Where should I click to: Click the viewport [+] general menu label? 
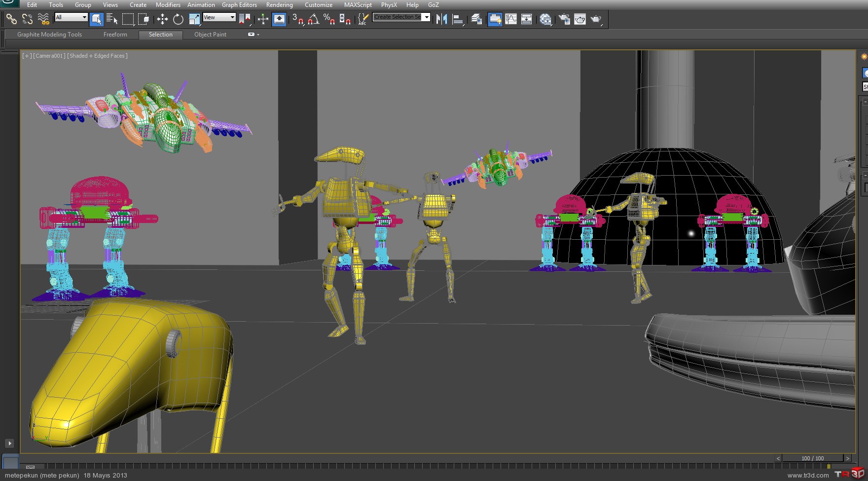tap(27, 56)
